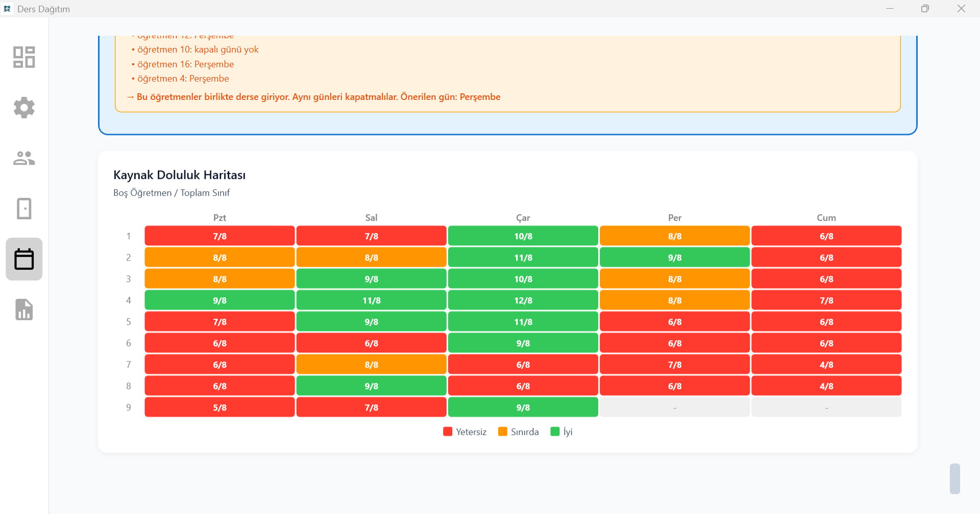The image size is (980, 514).
Task: Click the red Yetersiz legend swatch
Action: pos(448,432)
